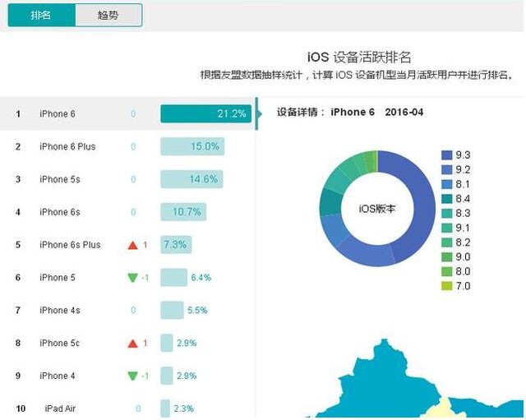Viewport: 526px width, 420px height.
Task: Select the iPhone 6 ranking row
Action: click(x=127, y=114)
